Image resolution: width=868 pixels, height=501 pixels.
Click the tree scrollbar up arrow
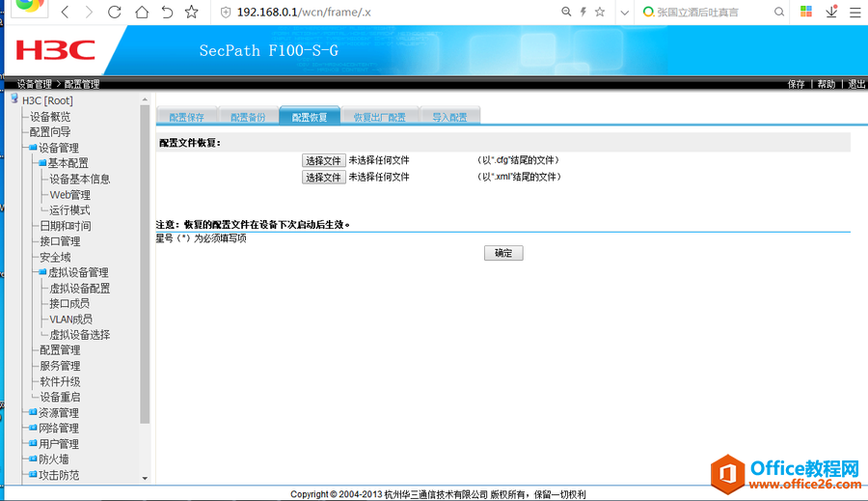pos(145,99)
